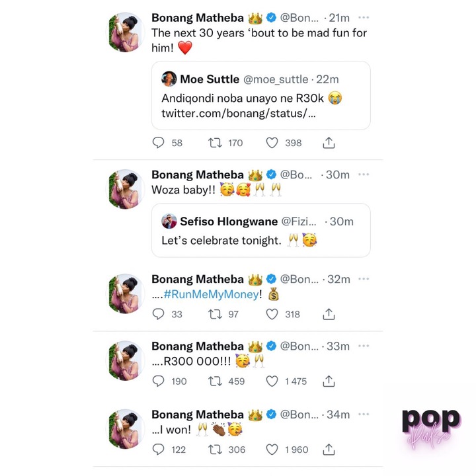Viewport: 476px width, 476px height.
Task: Open more options on the 32m tweet
Action: tap(364, 279)
